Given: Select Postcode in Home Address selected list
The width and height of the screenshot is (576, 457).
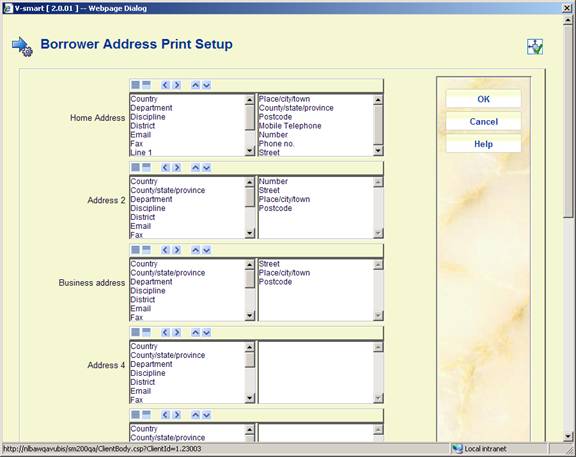Looking at the screenshot, I should click(x=276, y=117).
